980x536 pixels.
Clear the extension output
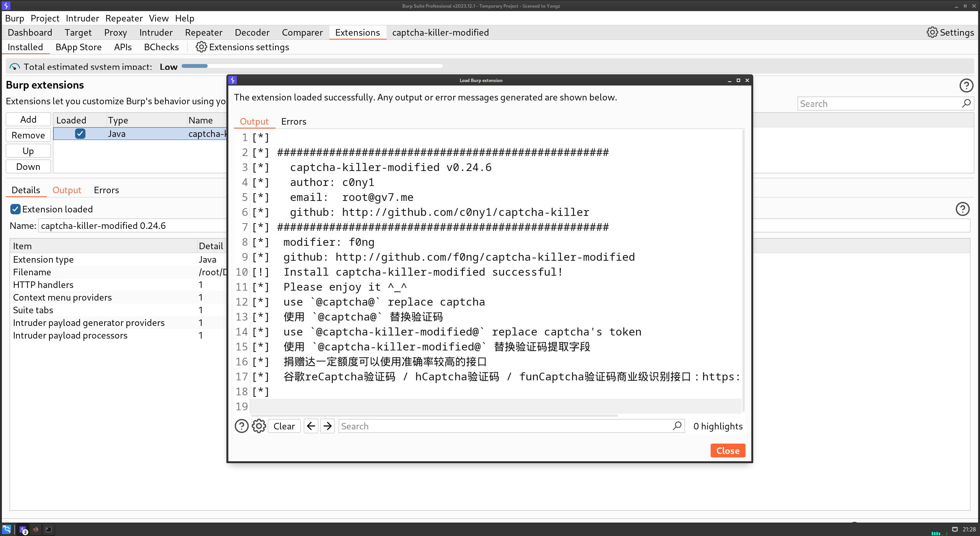pyautogui.click(x=284, y=426)
